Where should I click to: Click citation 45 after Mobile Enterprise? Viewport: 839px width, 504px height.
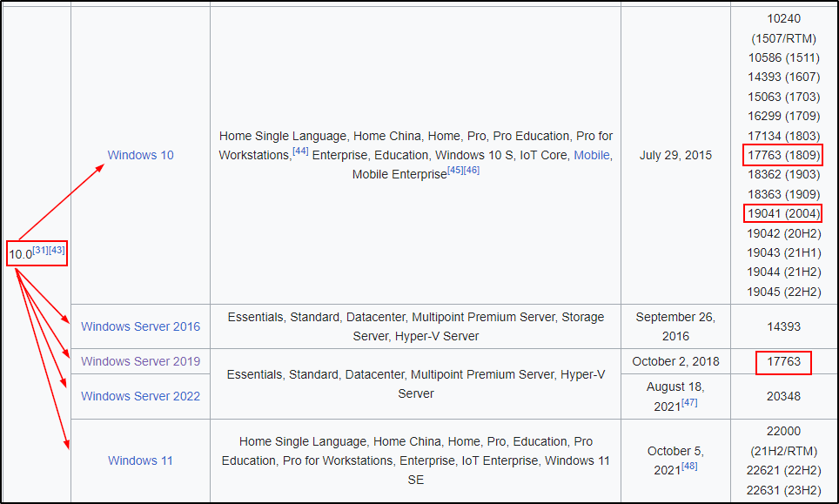(x=455, y=171)
